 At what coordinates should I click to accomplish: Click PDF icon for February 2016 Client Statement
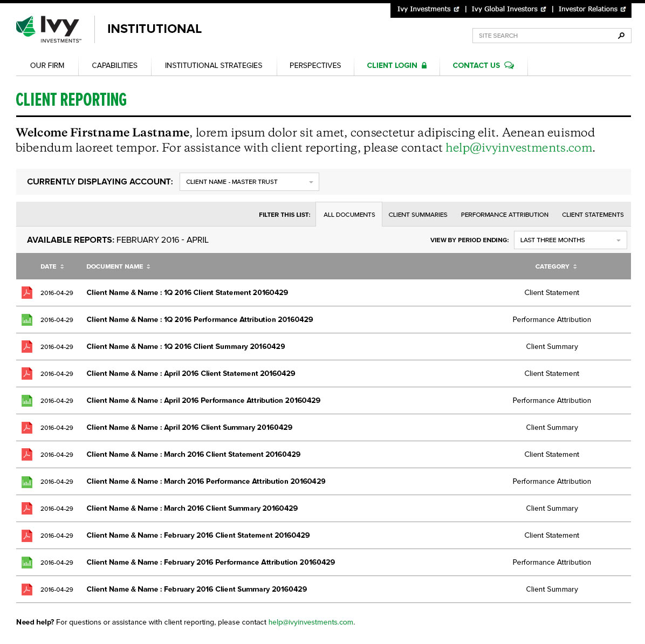point(27,536)
